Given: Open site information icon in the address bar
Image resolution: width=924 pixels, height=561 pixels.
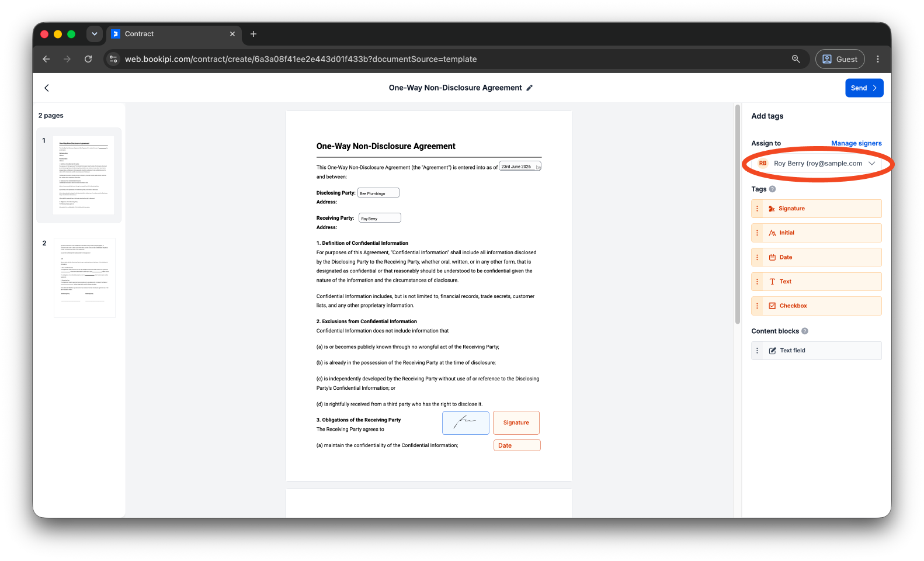Looking at the screenshot, I should 114,59.
